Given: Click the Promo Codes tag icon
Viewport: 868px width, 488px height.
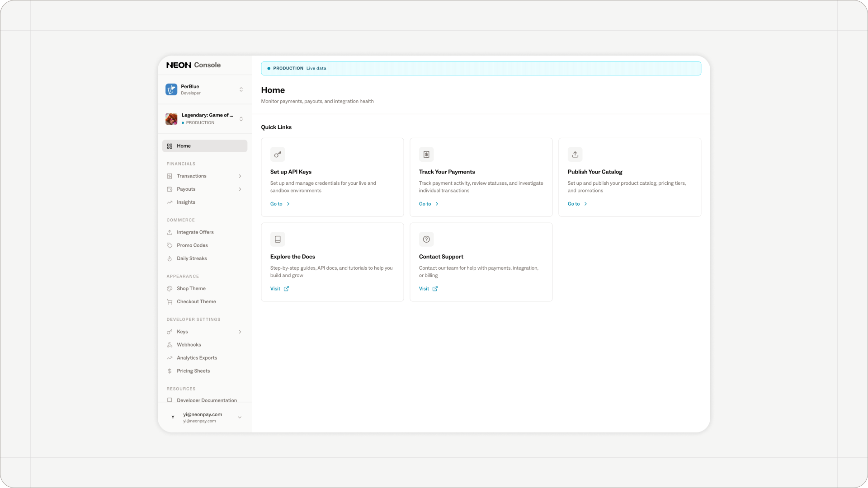Looking at the screenshot, I should pos(170,245).
